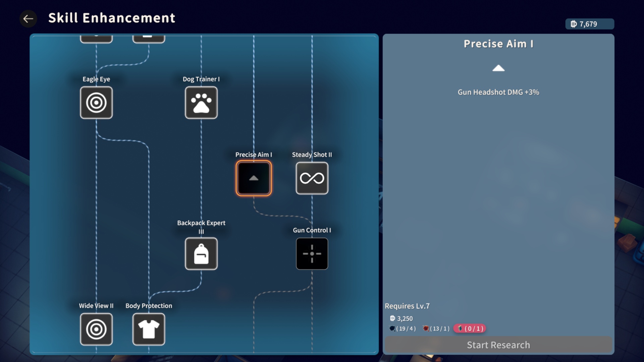644x362 pixels.
Task: Click the partially visible second top skill node
Action: 149,39
